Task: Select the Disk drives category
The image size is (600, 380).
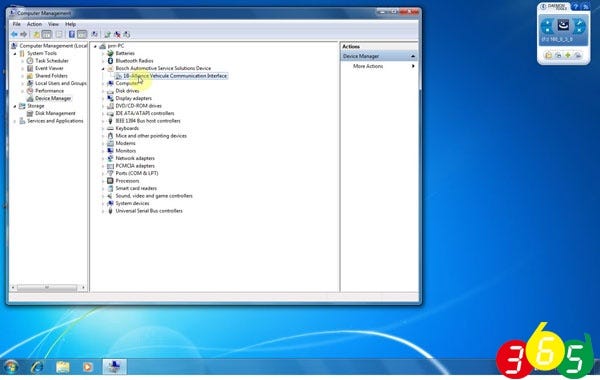Action: (x=127, y=91)
